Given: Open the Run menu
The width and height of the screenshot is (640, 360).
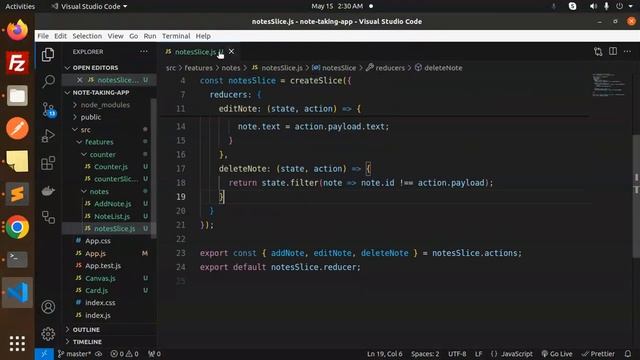Looking at the screenshot, I should pyautogui.click(x=150, y=36).
